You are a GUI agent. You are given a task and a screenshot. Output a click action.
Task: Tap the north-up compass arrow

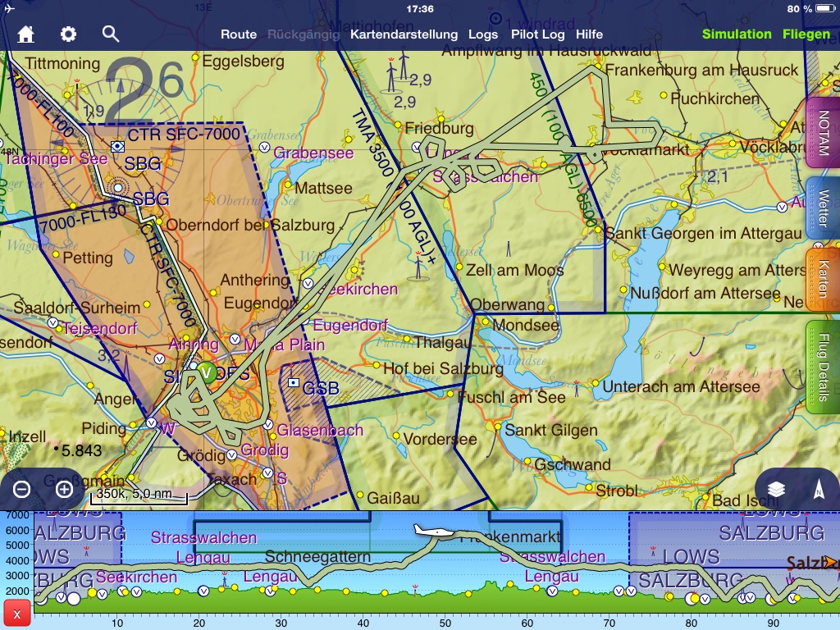coord(818,490)
